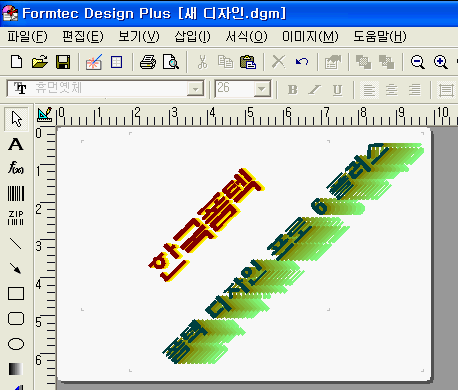The height and width of the screenshot is (390, 458).
Task: Launch the design wizard icon
Action: 94,62
